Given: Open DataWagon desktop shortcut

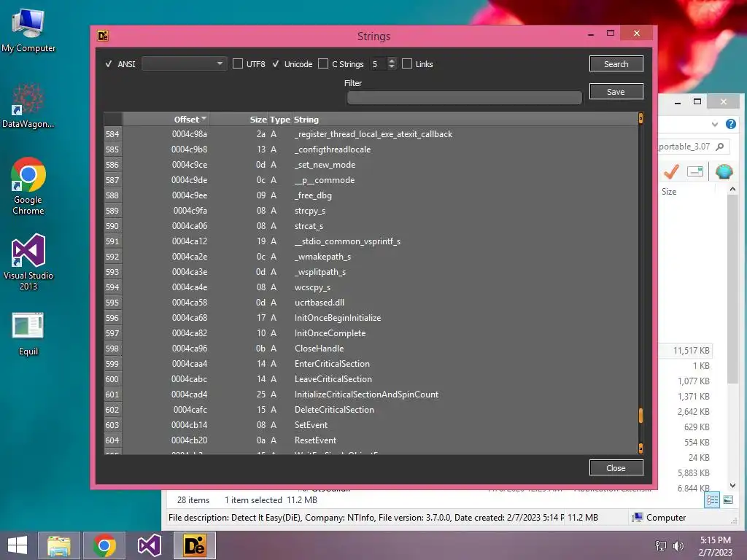Looking at the screenshot, I should (28, 106).
